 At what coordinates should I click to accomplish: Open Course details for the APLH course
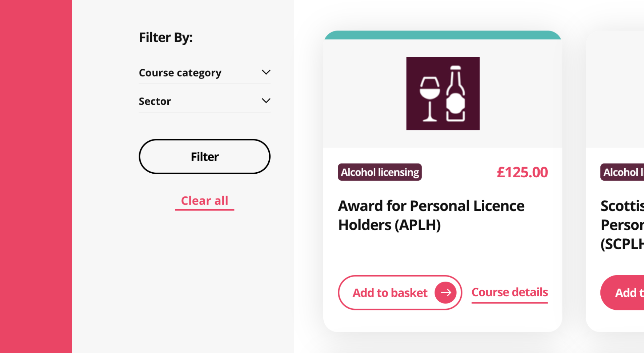click(509, 292)
